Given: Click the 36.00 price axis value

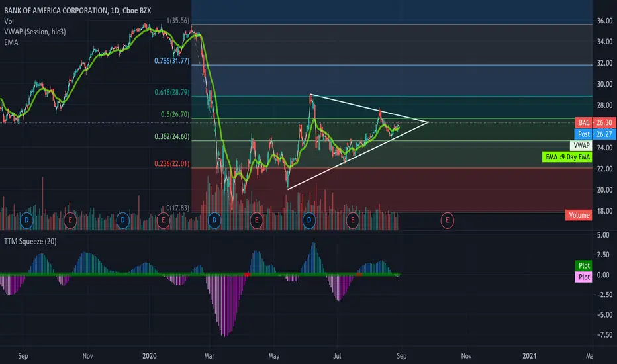Looking at the screenshot, I should click(x=605, y=21).
